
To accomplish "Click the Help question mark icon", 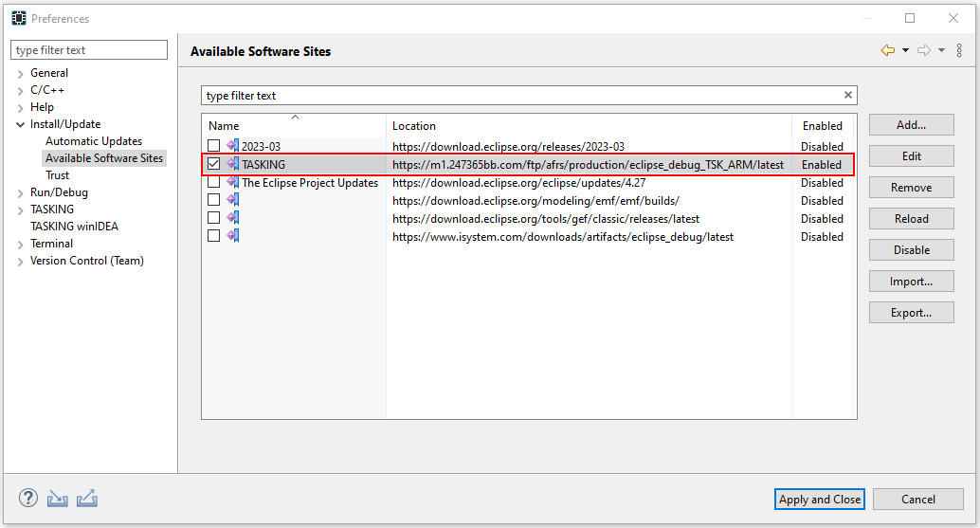I will pyautogui.click(x=28, y=498).
